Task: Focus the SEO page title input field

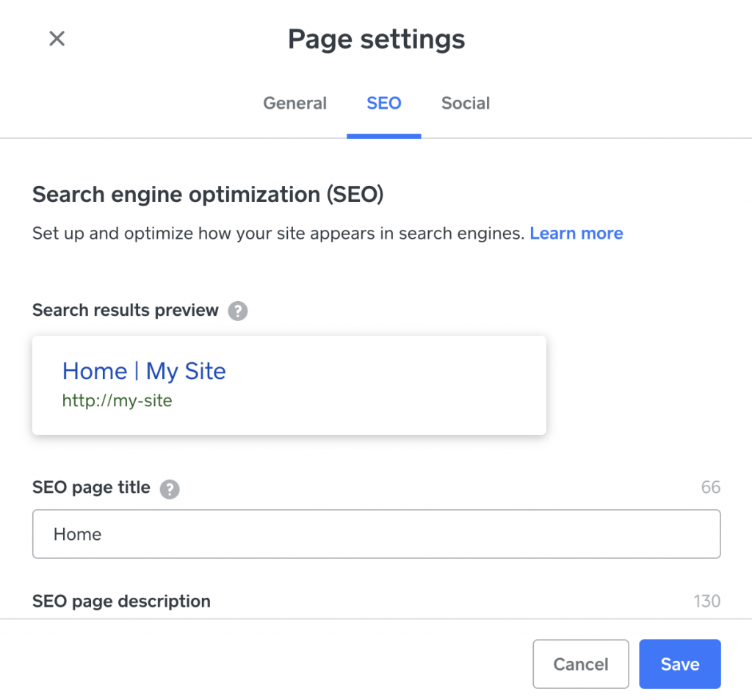Action: point(377,534)
